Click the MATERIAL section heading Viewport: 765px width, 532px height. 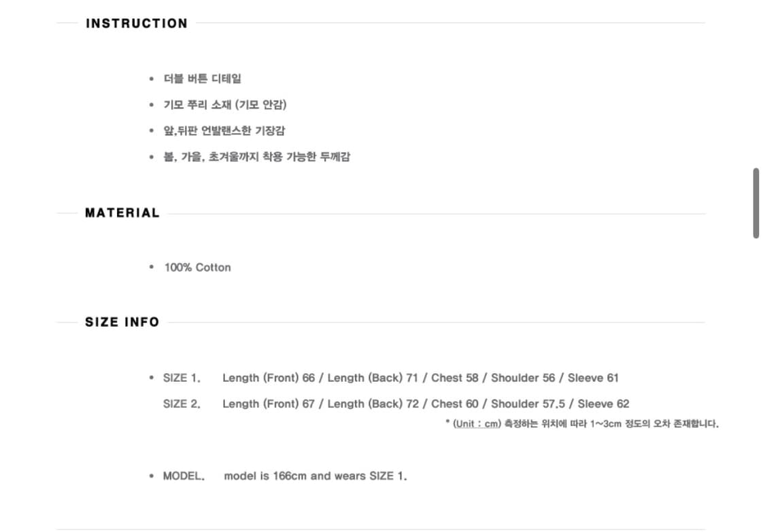tap(122, 213)
